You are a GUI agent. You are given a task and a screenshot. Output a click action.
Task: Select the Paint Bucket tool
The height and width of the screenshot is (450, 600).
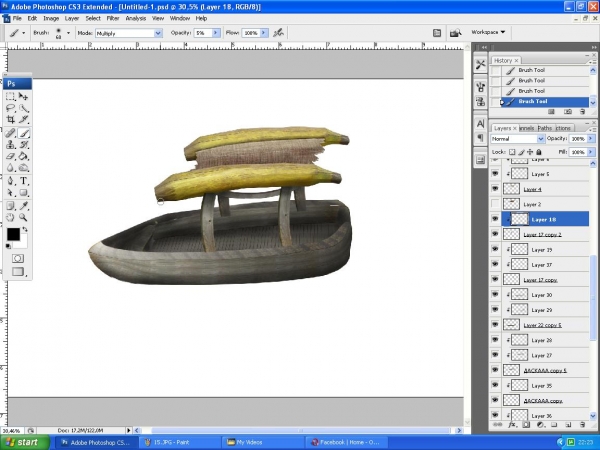[x=23, y=156]
